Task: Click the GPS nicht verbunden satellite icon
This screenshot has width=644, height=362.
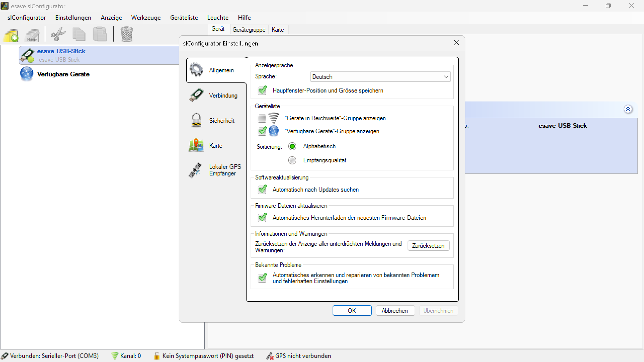Action: [270, 356]
